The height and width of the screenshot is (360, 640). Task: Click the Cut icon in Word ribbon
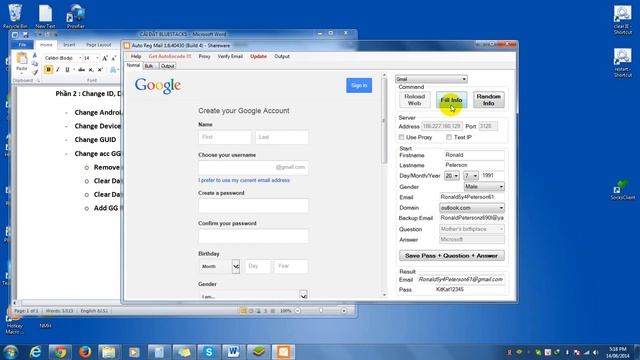(x=35, y=55)
